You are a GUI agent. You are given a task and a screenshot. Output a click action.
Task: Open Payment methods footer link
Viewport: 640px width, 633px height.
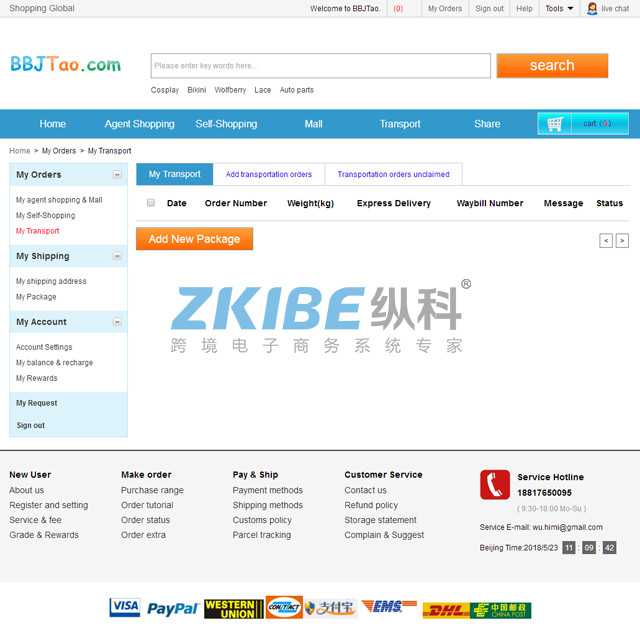pos(268,490)
